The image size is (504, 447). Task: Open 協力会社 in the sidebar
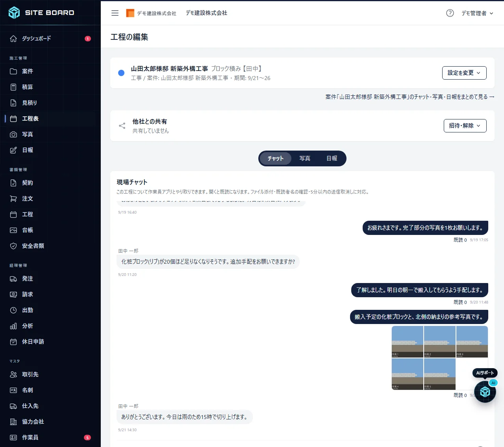50,422
